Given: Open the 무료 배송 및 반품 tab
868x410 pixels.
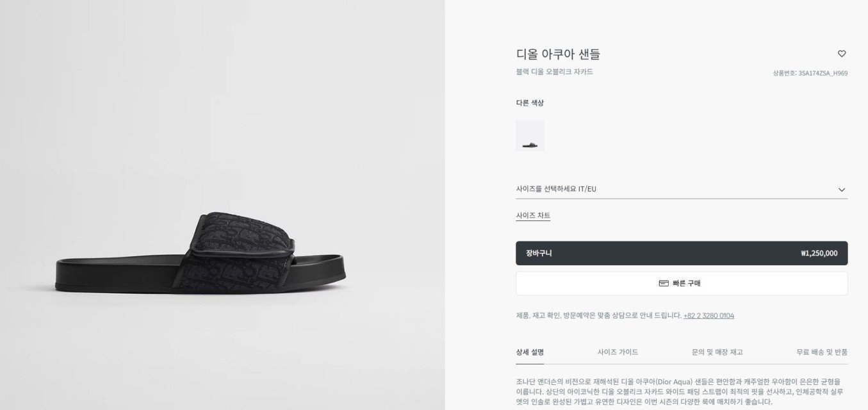Looking at the screenshot, I should pos(822,352).
